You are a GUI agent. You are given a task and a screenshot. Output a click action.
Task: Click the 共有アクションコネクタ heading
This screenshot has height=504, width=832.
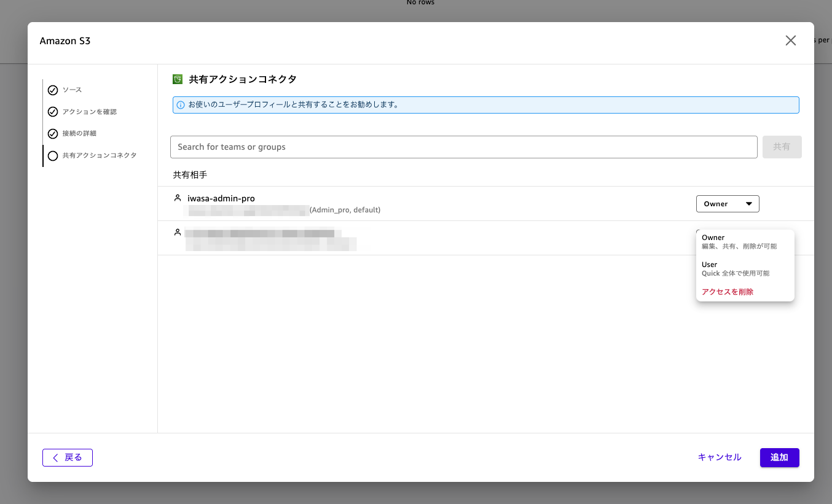pyautogui.click(x=243, y=79)
